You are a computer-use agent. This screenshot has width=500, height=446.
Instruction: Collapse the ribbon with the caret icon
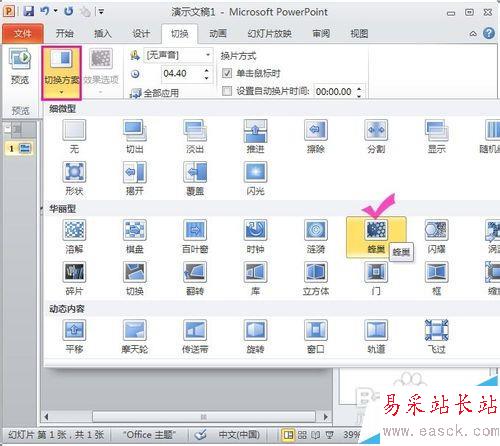click(x=473, y=34)
